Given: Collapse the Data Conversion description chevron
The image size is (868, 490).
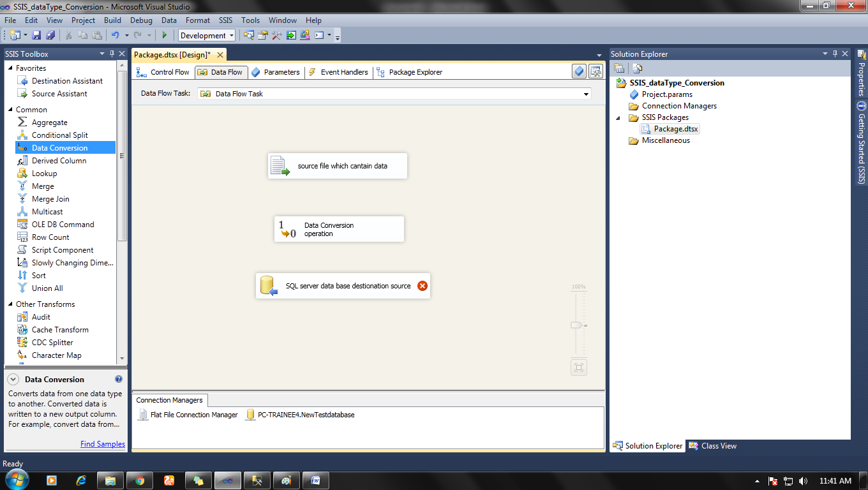Looking at the screenshot, I should (x=13, y=379).
